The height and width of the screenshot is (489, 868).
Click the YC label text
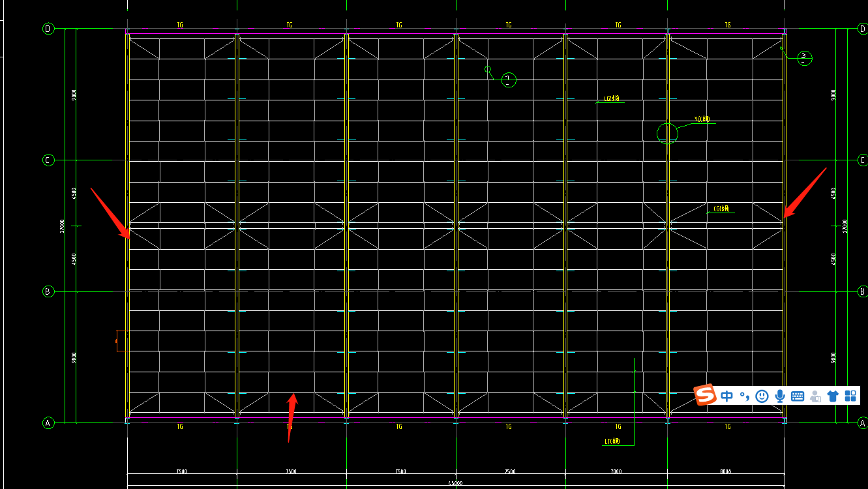point(702,119)
